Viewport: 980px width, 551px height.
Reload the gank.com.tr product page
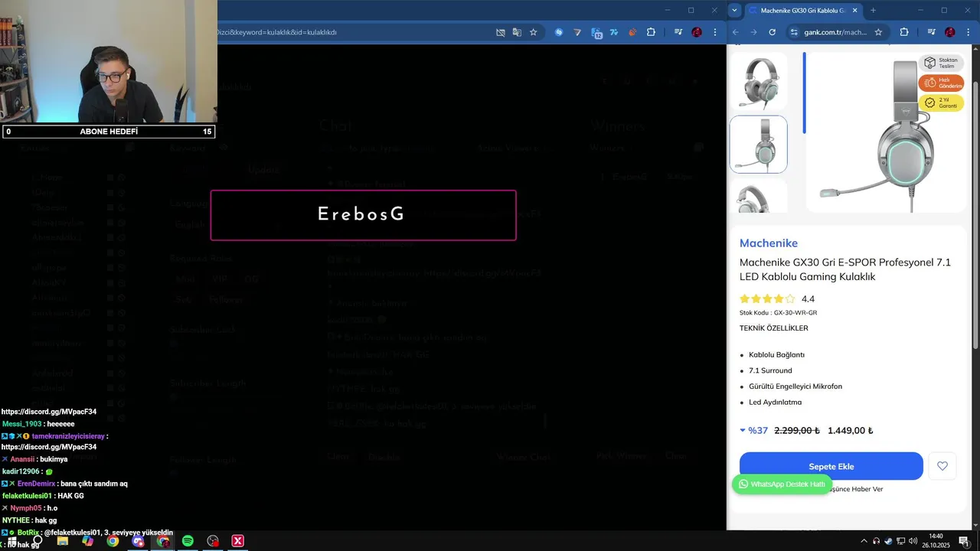[x=772, y=32]
